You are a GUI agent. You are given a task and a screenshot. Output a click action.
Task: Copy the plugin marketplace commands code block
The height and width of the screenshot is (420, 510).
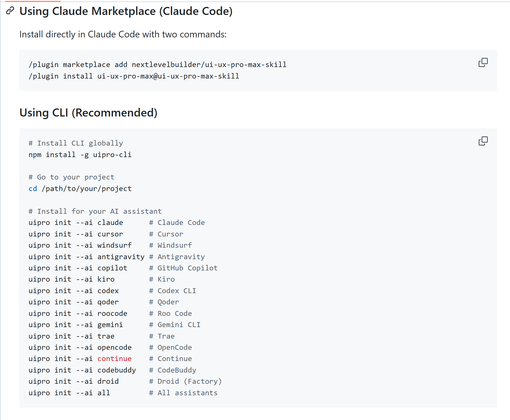pyautogui.click(x=483, y=62)
